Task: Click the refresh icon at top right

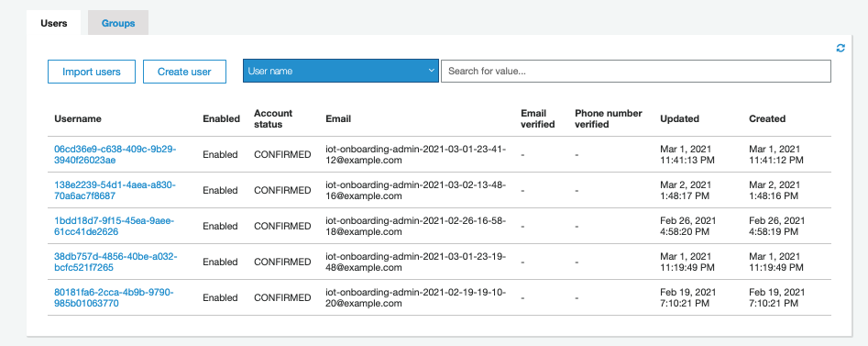Action: pos(841,49)
